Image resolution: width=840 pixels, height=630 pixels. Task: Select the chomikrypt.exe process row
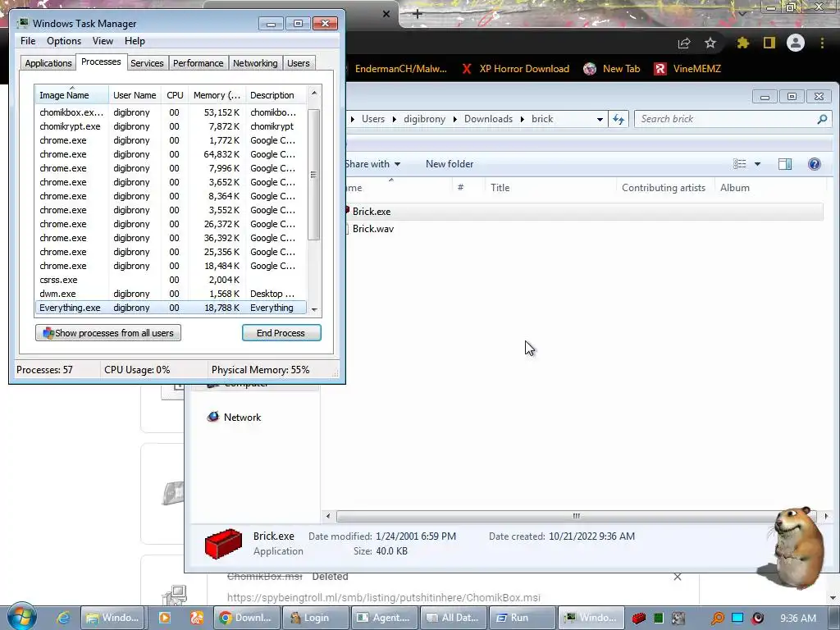click(171, 126)
